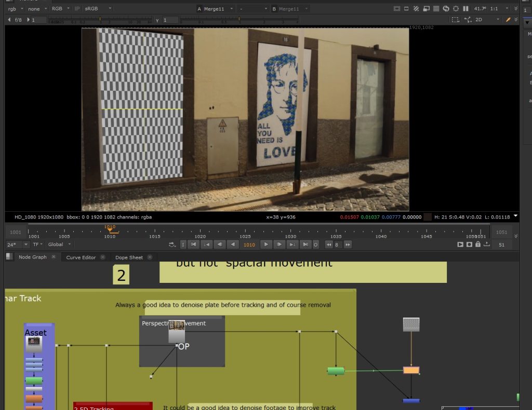The width and height of the screenshot is (532, 410).
Task: Jump to the first frame
Action: click(193, 244)
